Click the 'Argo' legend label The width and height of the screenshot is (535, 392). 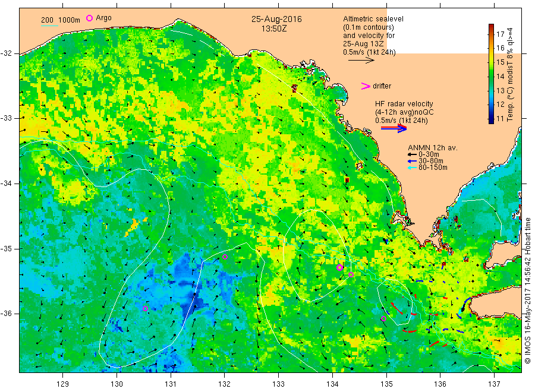point(103,18)
